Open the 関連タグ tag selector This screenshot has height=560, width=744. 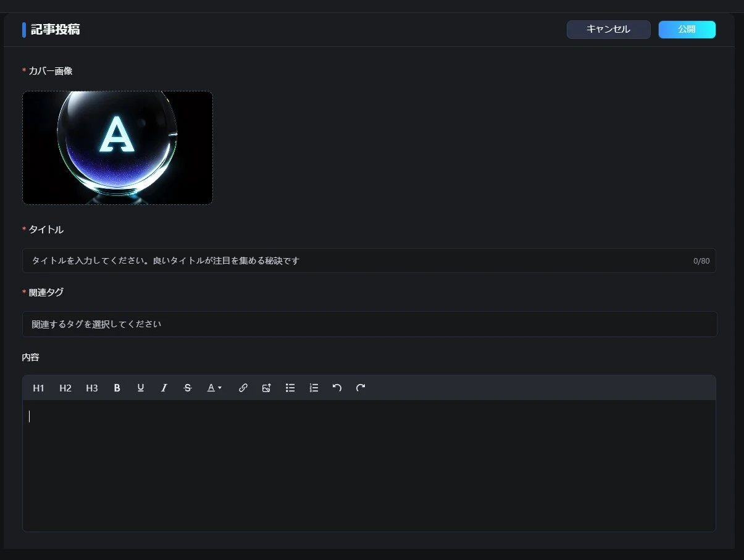[x=369, y=324]
